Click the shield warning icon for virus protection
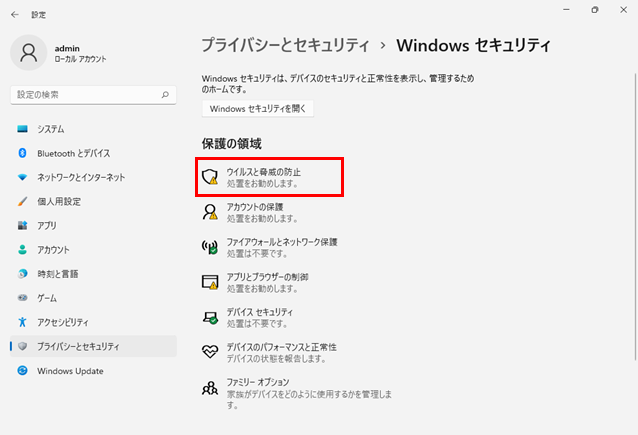Screen dimensions: 638x435 tap(210, 177)
